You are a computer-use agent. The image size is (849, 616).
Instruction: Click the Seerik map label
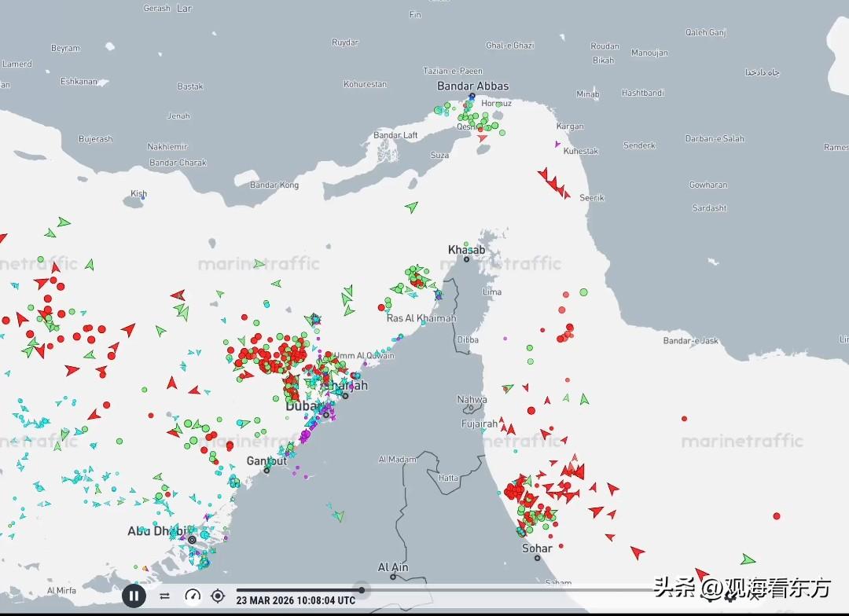[x=592, y=198]
